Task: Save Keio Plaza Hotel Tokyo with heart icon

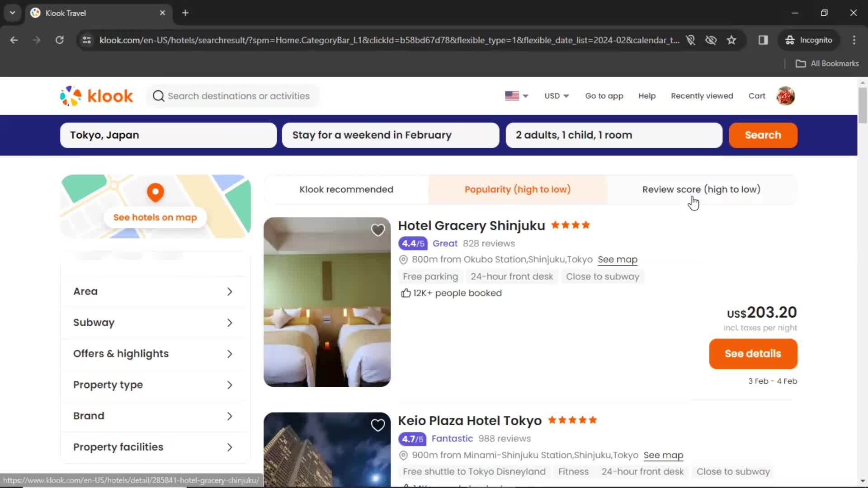Action: pyautogui.click(x=378, y=425)
